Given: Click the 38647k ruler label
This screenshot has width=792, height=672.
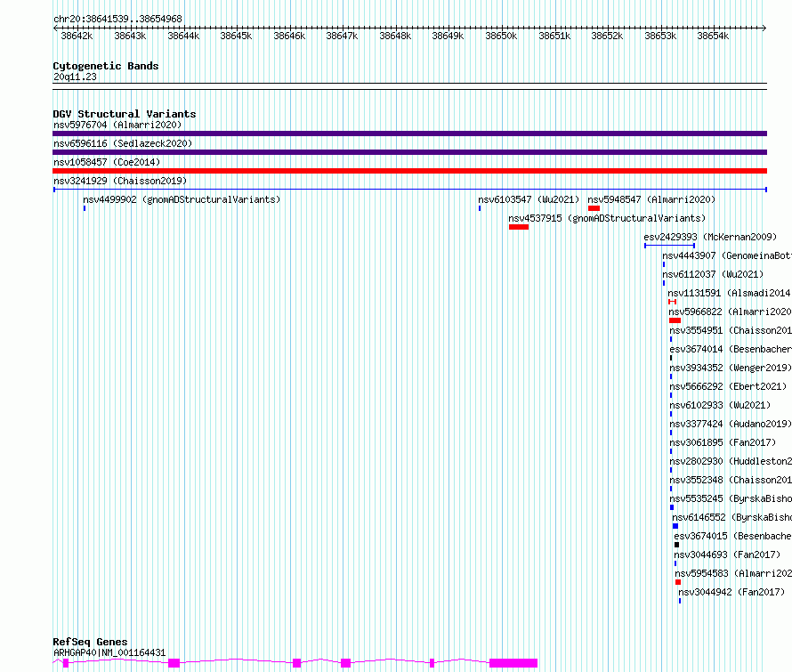Looking at the screenshot, I should pyautogui.click(x=342, y=36).
